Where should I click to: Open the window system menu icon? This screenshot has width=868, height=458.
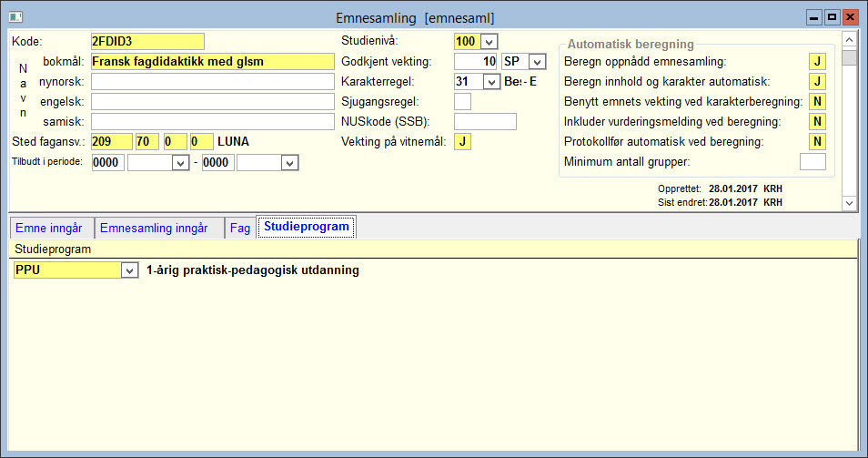tap(15, 17)
